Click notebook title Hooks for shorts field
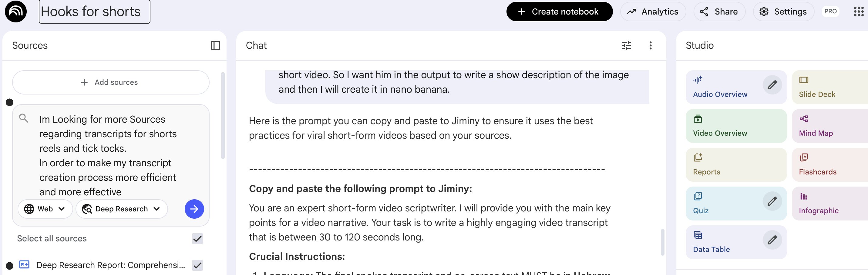Image resolution: width=868 pixels, height=275 pixels. pyautogui.click(x=94, y=12)
